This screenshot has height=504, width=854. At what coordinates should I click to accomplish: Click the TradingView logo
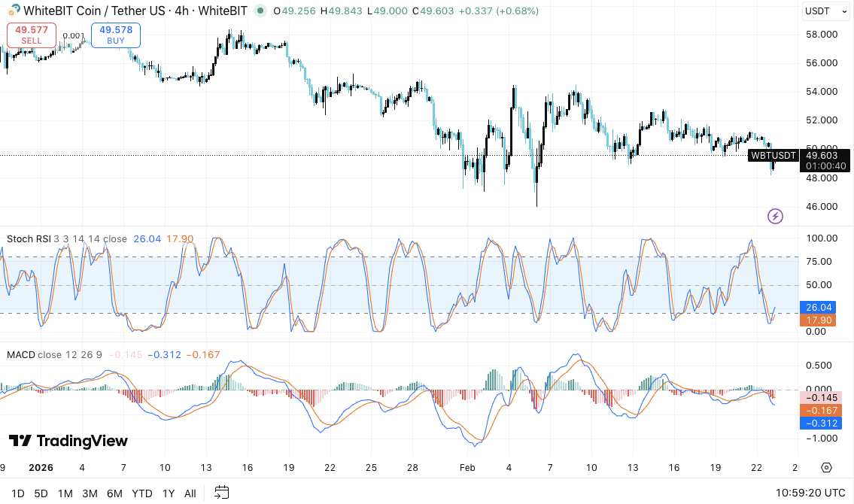[x=68, y=441]
